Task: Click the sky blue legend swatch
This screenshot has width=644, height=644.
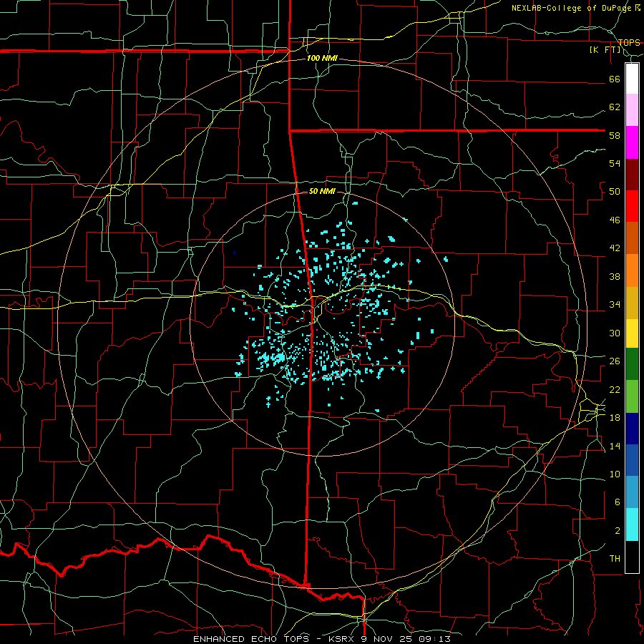Action: [632, 492]
